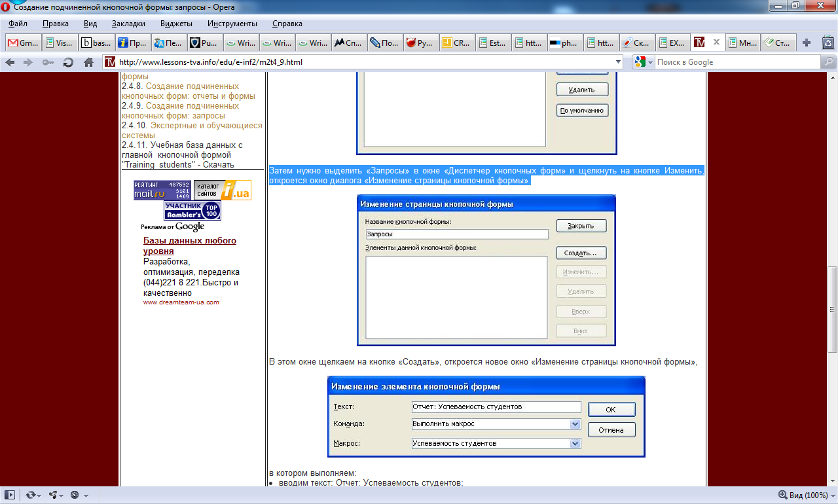Expand the address bar history dropdown
This screenshot has width=838, height=504.
(x=618, y=62)
